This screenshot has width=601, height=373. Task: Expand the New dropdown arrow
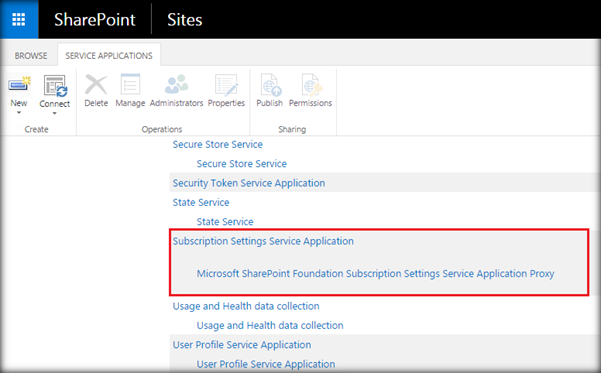(19, 113)
